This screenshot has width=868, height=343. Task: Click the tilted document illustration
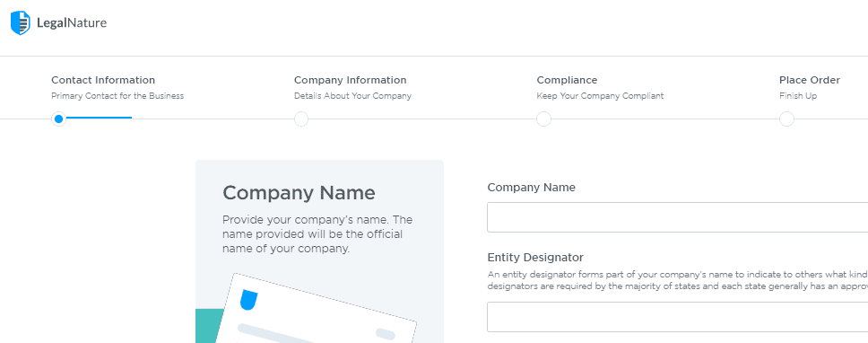tap(316, 308)
